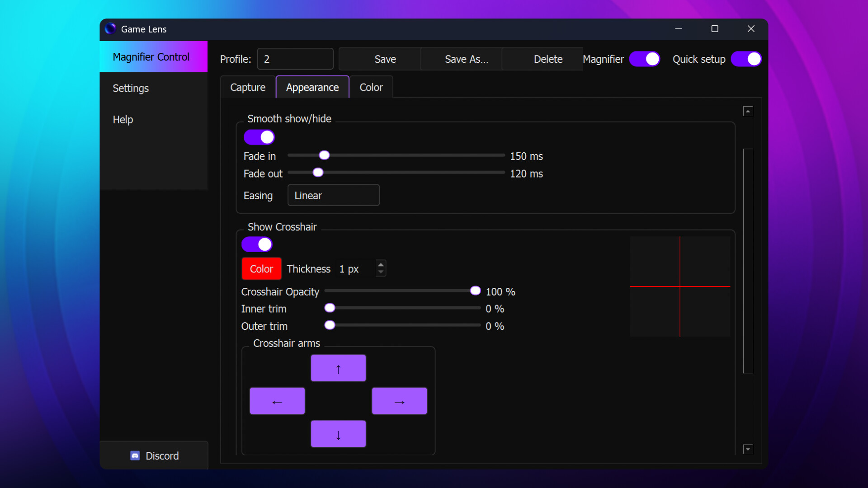Open Discord from the sidebar
This screenshot has width=868, height=488.
[154, 455]
